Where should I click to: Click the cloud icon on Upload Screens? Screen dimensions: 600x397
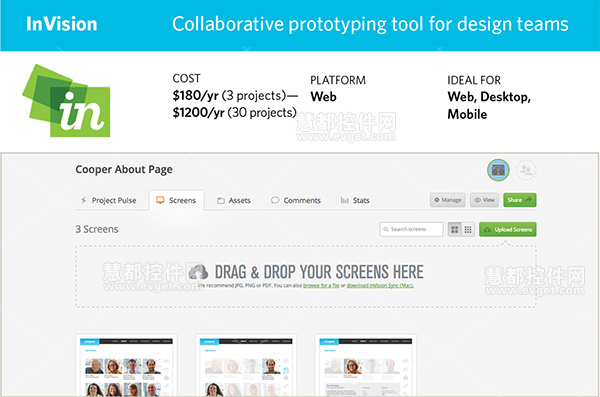pyautogui.click(x=488, y=230)
